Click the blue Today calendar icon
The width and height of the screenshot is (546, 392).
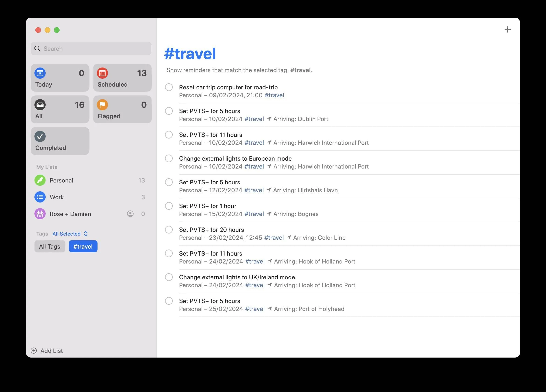pyautogui.click(x=40, y=73)
